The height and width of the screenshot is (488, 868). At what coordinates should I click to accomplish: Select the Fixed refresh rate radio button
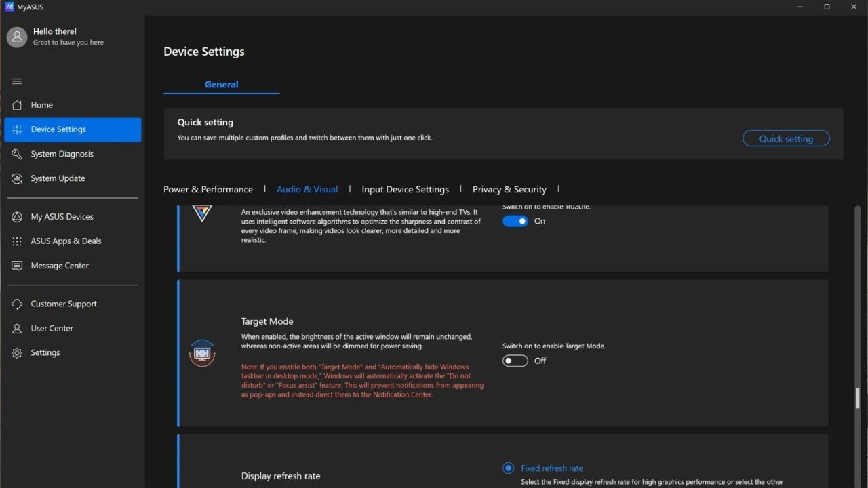pyautogui.click(x=508, y=468)
